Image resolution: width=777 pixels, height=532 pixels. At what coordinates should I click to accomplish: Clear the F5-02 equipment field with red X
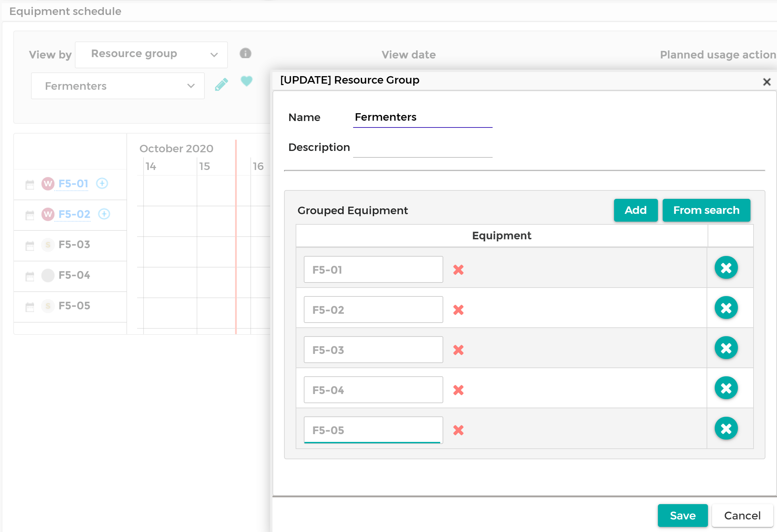pyautogui.click(x=458, y=310)
